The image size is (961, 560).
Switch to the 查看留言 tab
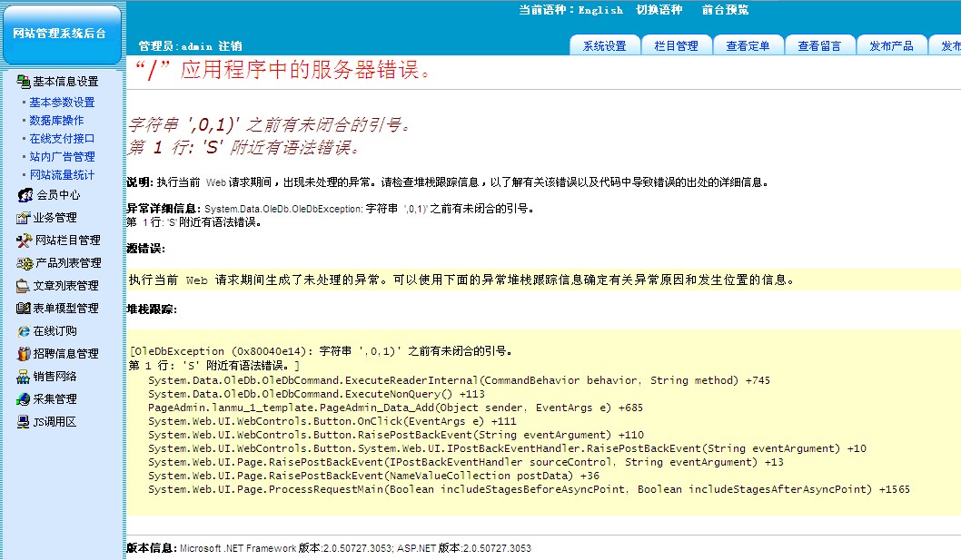click(819, 46)
